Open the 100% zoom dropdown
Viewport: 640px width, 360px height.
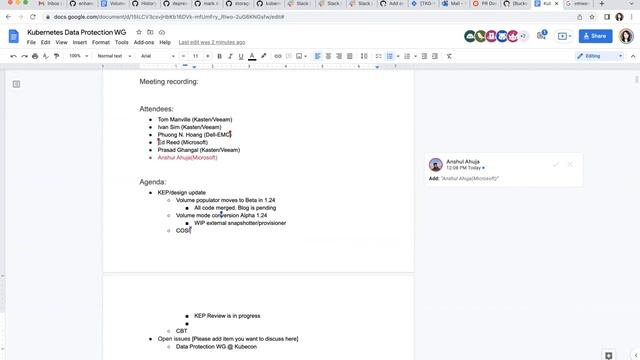[78, 56]
